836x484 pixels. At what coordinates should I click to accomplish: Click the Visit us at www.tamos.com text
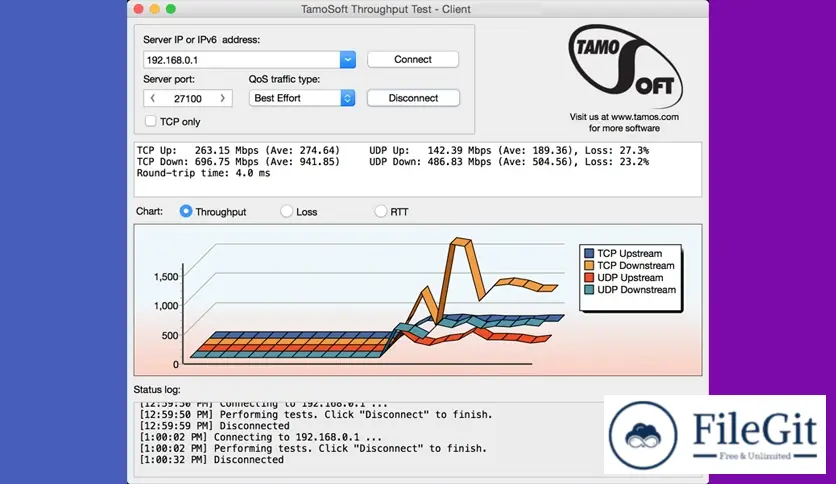pyautogui.click(x=624, y=117)
